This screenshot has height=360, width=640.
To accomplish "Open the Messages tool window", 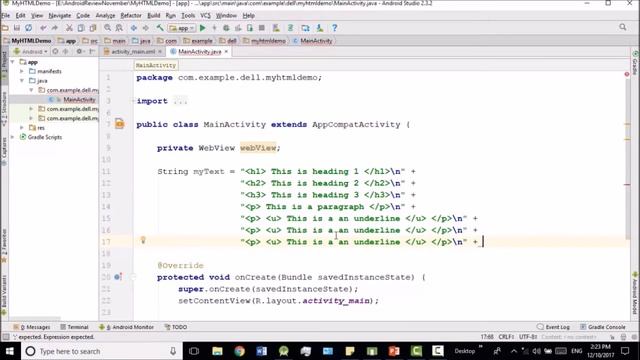I will [32, 327].
